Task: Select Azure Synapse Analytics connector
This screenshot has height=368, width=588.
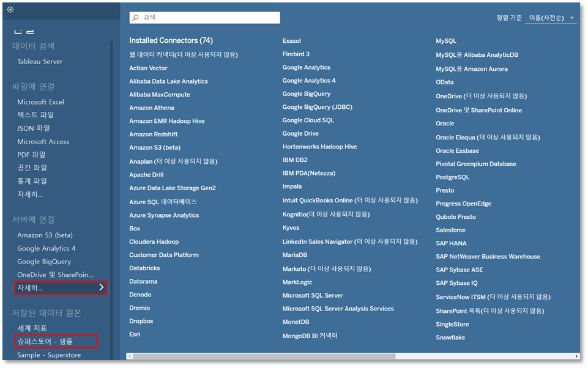Action: pyautogui.click(x=164, y=215)
